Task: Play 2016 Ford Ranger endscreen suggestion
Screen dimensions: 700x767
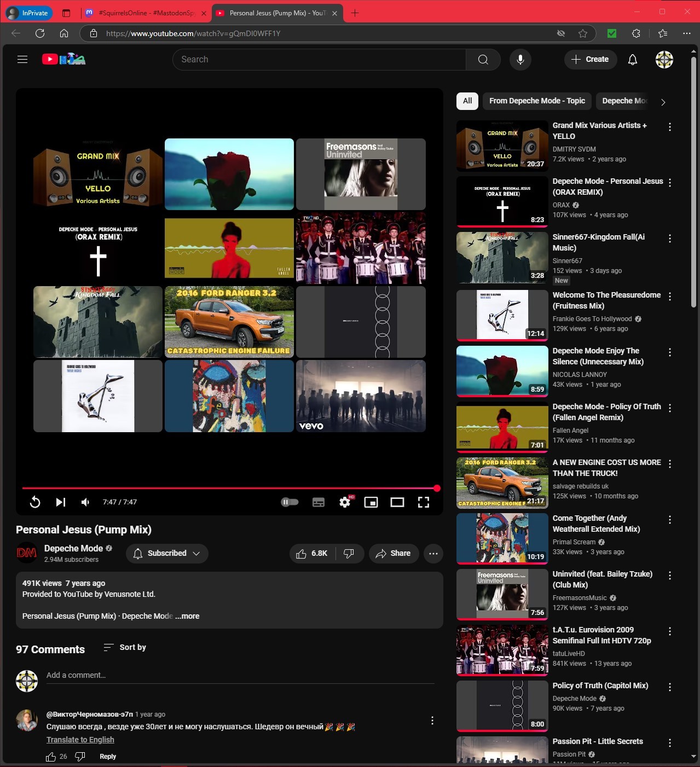Action: [229, 322]
